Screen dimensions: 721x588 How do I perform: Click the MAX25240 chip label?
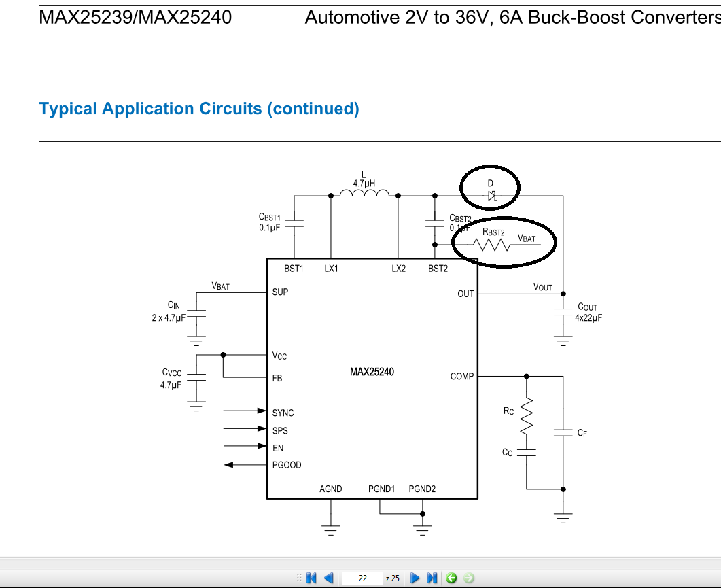(371, 372)
